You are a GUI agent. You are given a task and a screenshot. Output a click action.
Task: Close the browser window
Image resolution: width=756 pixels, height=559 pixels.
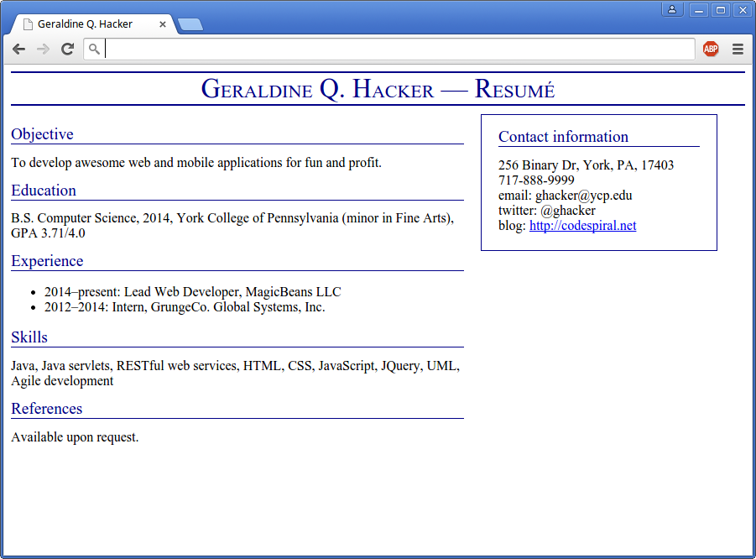coord(742,10)
